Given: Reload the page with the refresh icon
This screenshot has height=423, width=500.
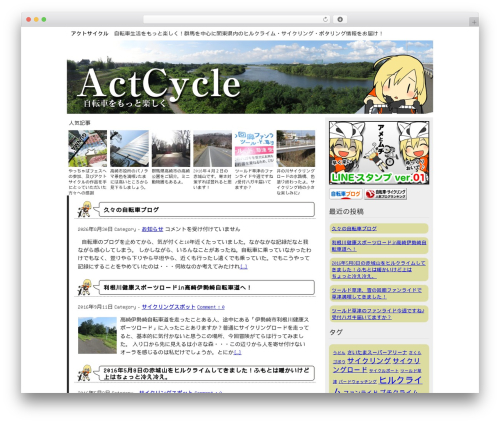Looking at the screenshot, I should [325, 20].
